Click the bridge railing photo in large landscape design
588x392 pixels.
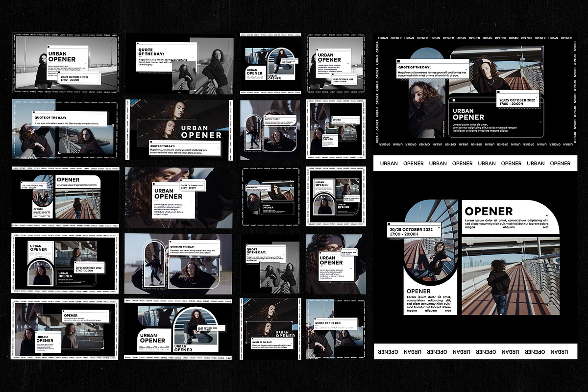click(x=496, y=69)
